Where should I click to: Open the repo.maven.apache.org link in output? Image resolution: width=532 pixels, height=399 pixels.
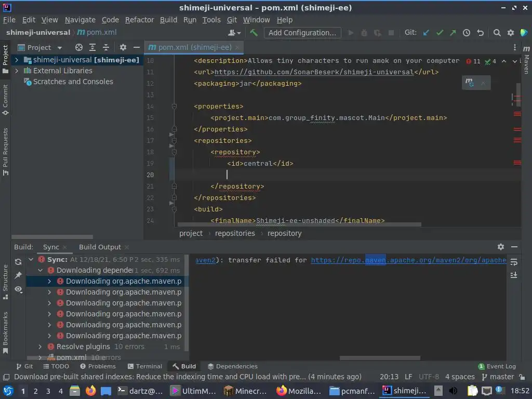tap(408, 260)
